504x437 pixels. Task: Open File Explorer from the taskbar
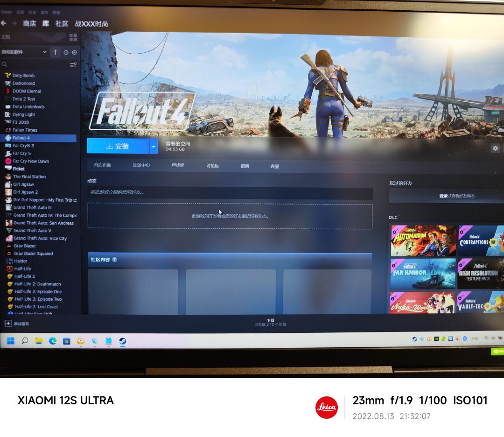click(x=39, y=341)
